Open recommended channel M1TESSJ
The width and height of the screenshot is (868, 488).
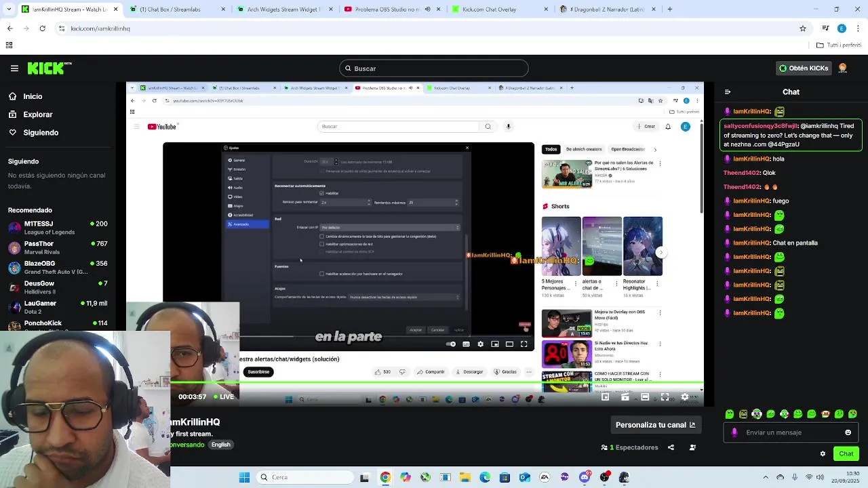(58, 228)
